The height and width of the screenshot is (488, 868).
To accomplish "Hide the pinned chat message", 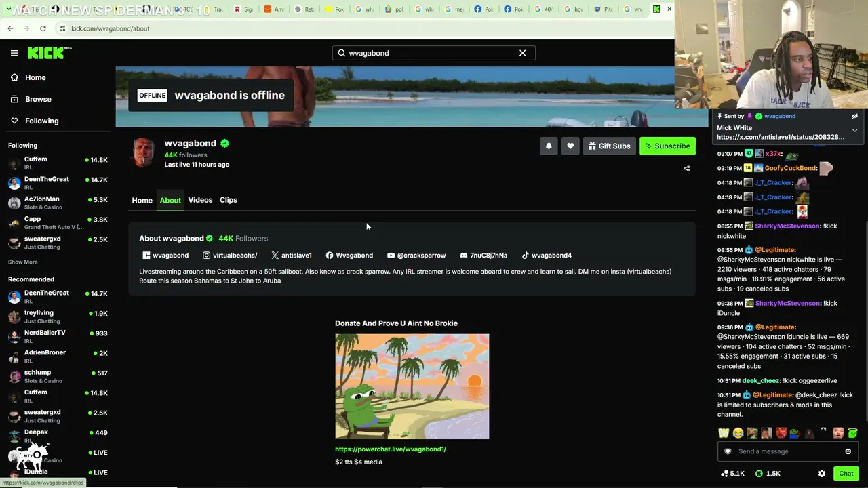I will [x=854, y=116].
